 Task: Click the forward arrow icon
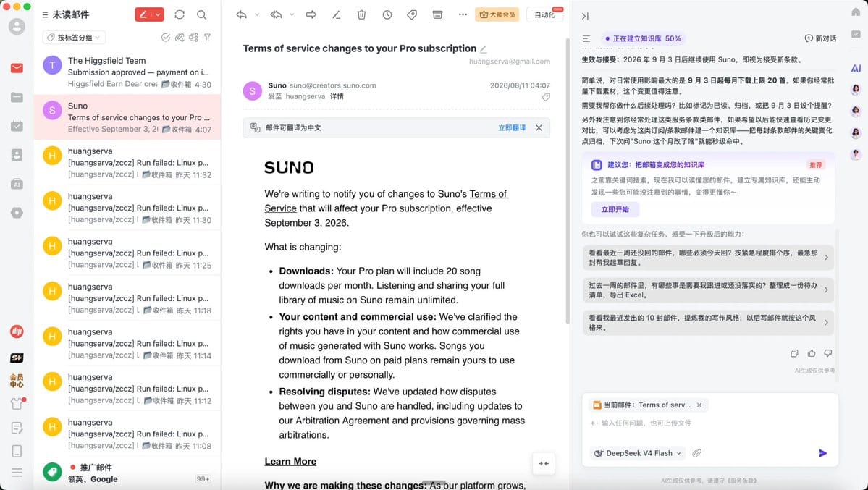(x=311, y=15)
